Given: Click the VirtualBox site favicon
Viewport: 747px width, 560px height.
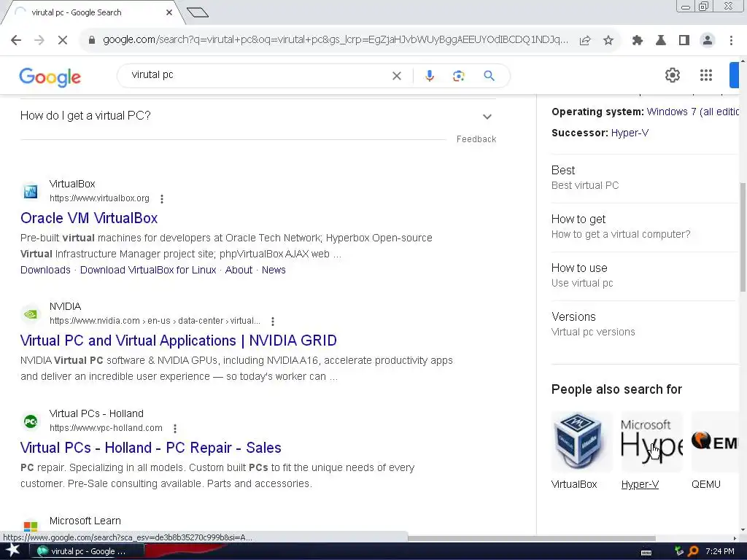Looking at the screenshot, I should tap(31, 192).
